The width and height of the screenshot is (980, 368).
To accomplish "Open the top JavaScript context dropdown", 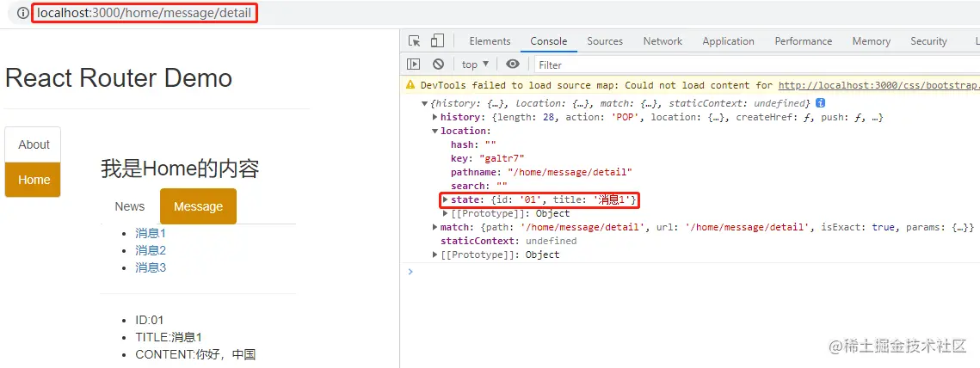I will click(x=475, y=64).
